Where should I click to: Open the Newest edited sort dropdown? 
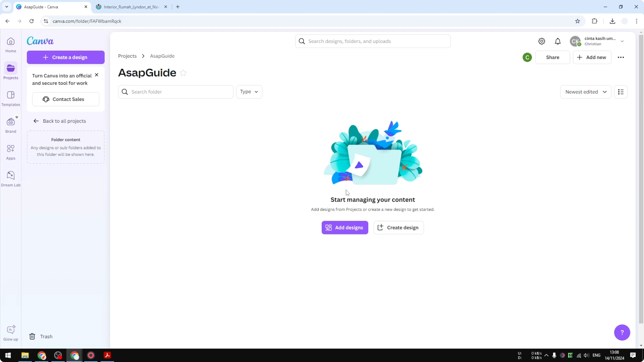point(586,92)
